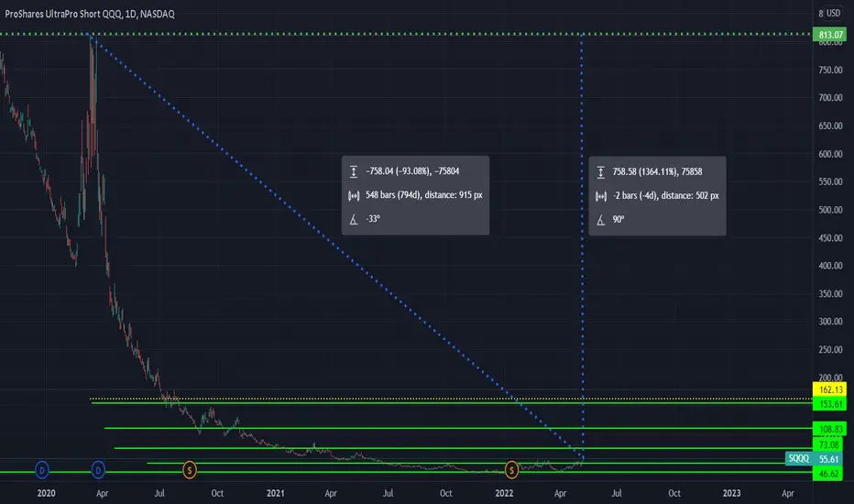Click the 500.00 price scale value

[830, 210]
